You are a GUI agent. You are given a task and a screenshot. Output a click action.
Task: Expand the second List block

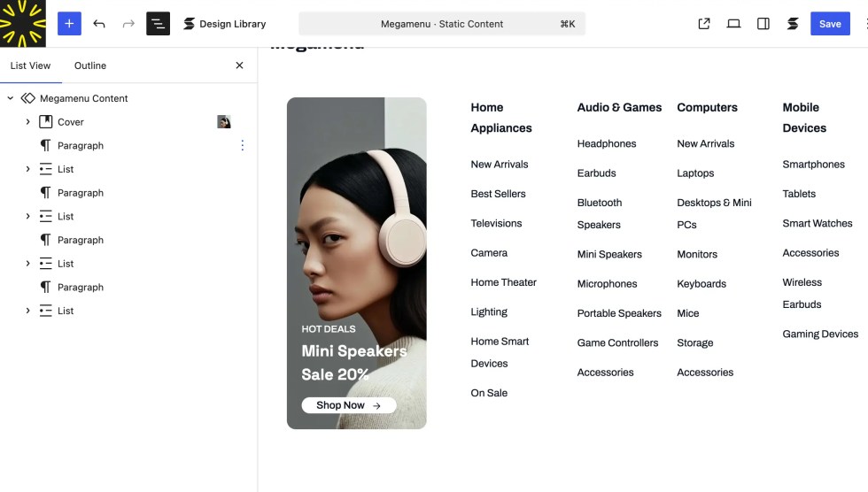click(x=27, y=216)
